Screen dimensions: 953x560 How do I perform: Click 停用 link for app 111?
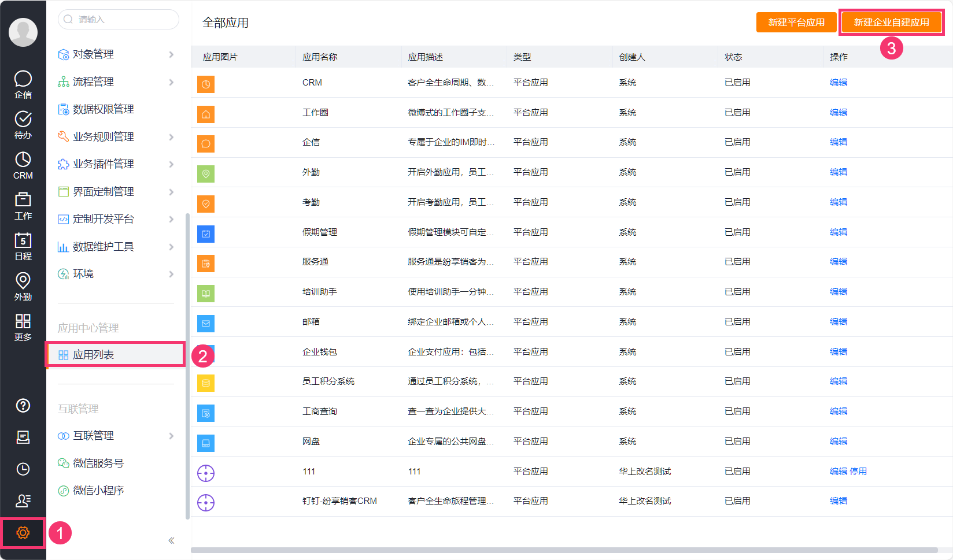tap(858, 472)
